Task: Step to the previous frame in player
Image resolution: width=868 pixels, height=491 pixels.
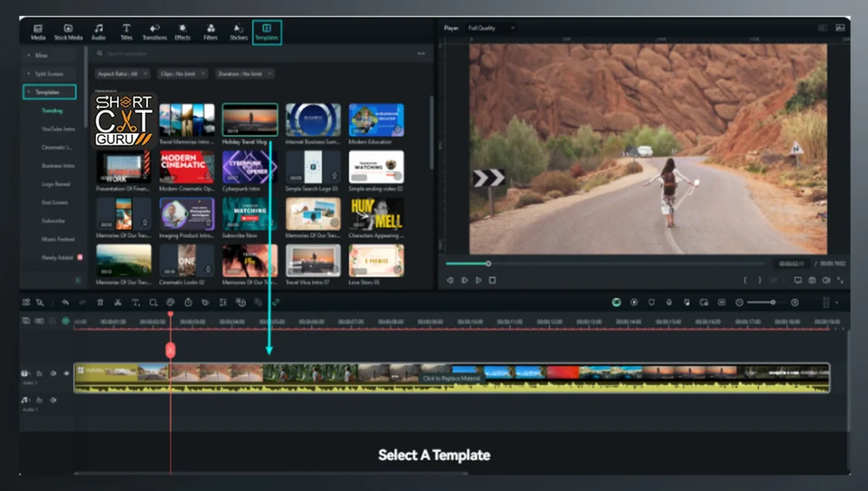Action: 450,281
